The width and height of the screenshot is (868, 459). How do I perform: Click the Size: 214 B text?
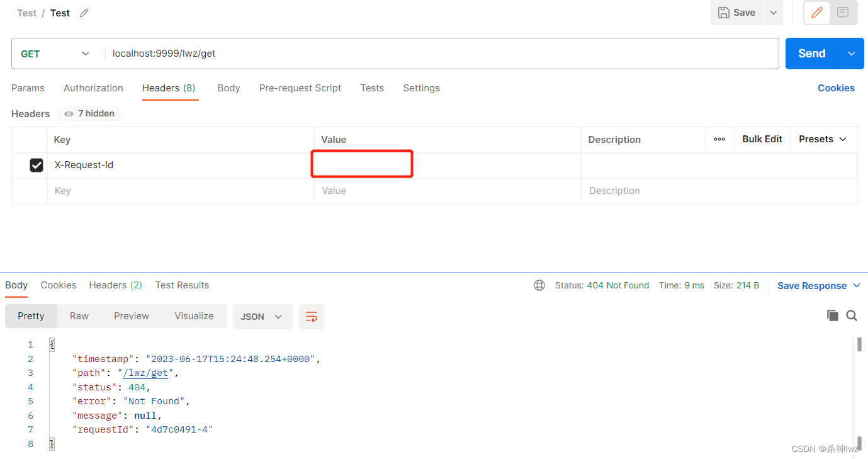(736, 285)
